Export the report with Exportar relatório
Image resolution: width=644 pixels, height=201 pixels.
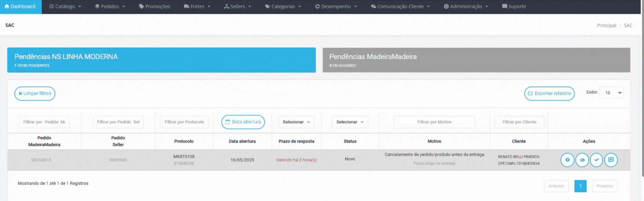click(x=549, y=93)
